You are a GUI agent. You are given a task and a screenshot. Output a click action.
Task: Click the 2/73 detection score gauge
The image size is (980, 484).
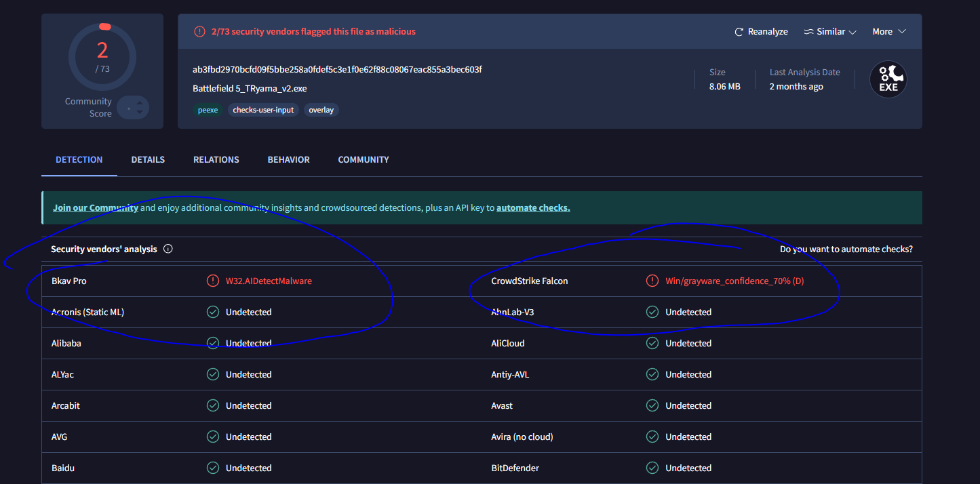pos(102,56)
